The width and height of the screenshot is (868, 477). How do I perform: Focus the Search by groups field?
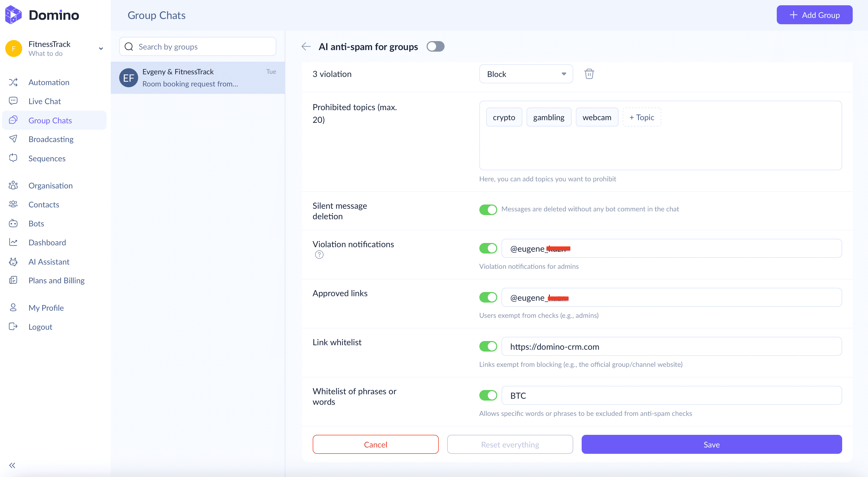tap(198, 46)
